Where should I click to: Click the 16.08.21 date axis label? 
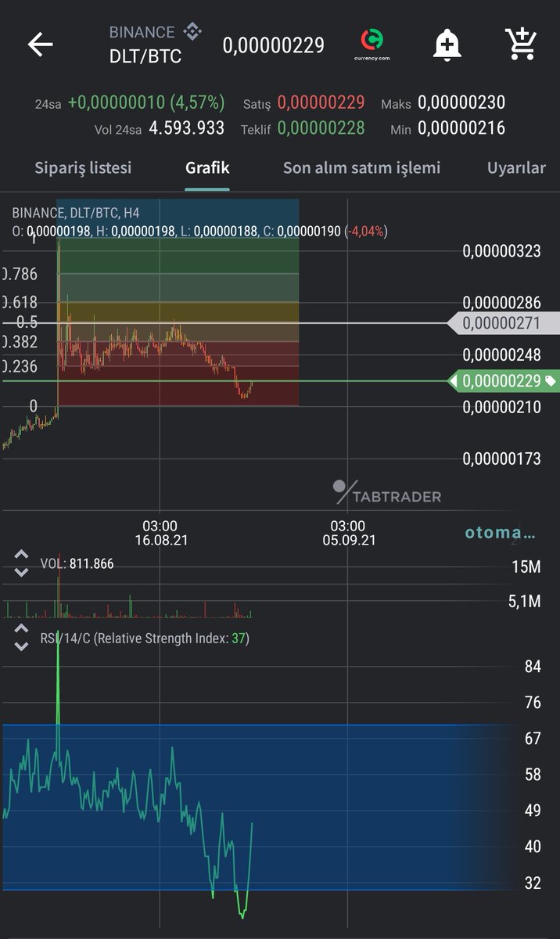161,540
